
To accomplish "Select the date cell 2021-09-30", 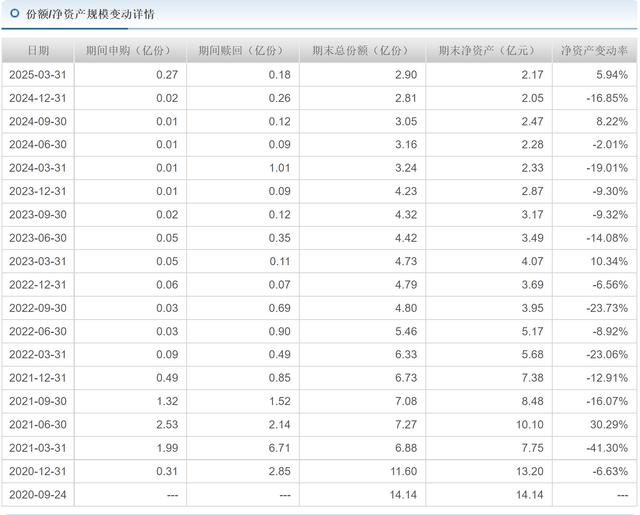I will (38, 401).
